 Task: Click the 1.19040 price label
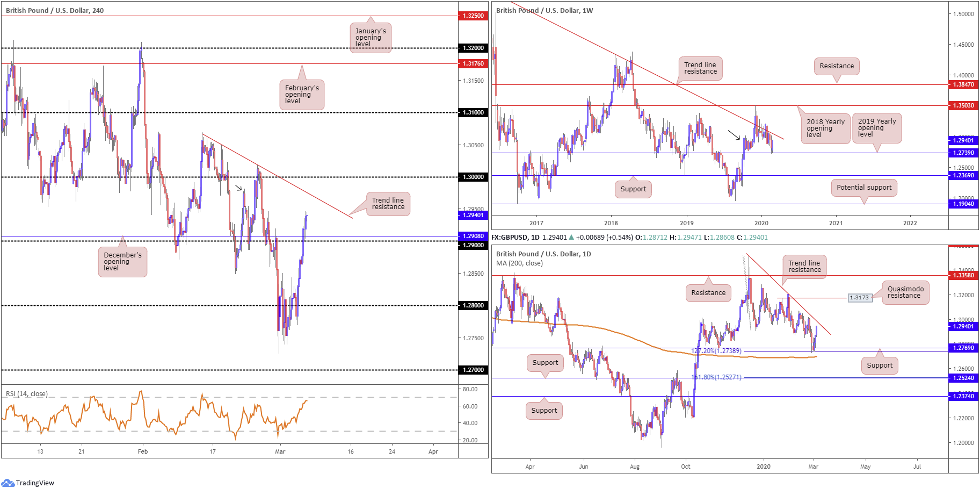[963, 204]
